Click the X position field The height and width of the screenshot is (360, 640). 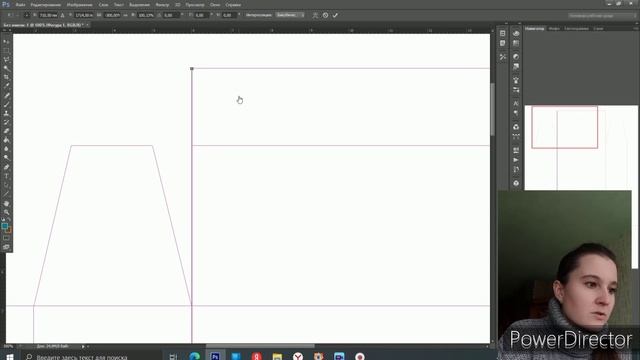coord(48,15)
